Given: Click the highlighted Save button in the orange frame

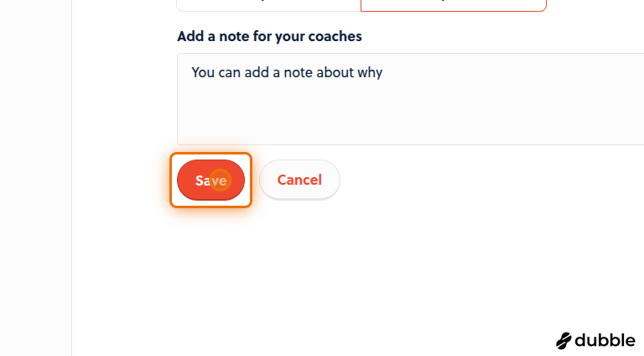Looking at the screenshot, I should pyautogui.click(x=210, y=180).
